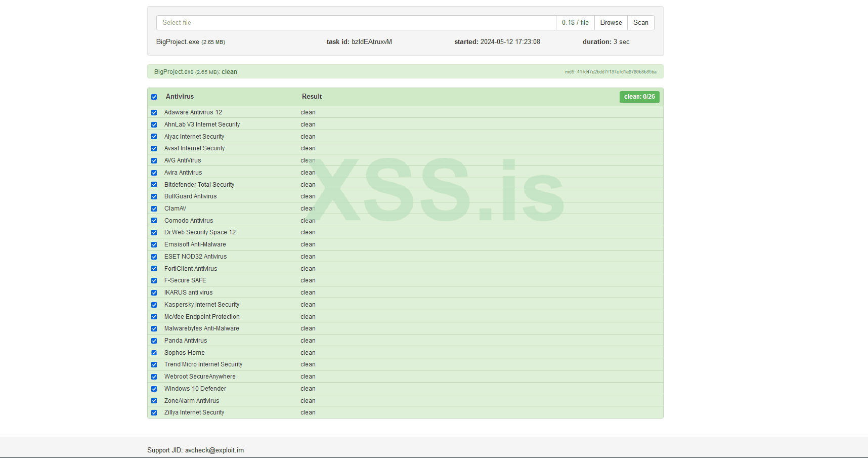Click the clean result for Malwarebytes Anti-Malware
The height and width of the screenshot is (458, 868).
pos(308,328)
